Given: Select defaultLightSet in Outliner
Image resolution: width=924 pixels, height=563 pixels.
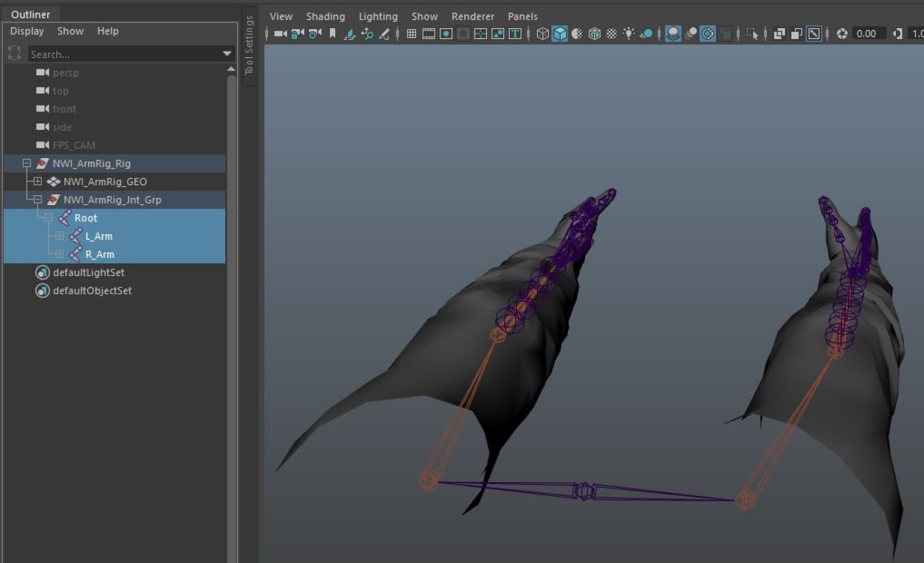Looking at the screenshot, I should click(88, 272).
